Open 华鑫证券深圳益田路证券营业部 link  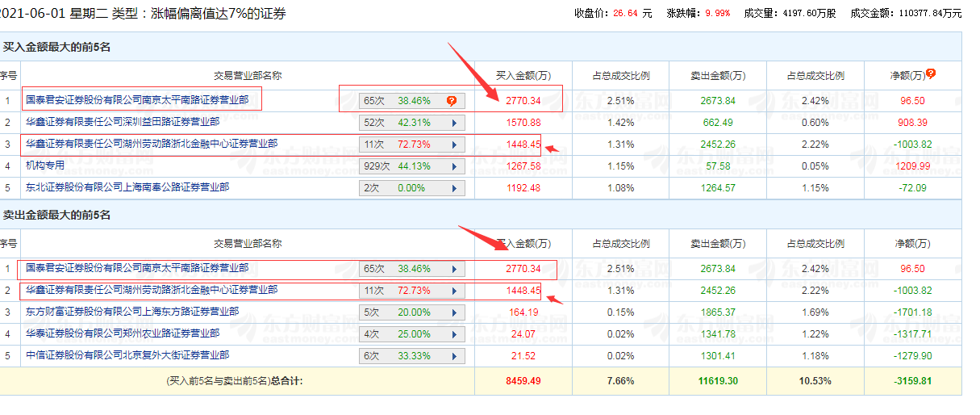coord(123,122)
